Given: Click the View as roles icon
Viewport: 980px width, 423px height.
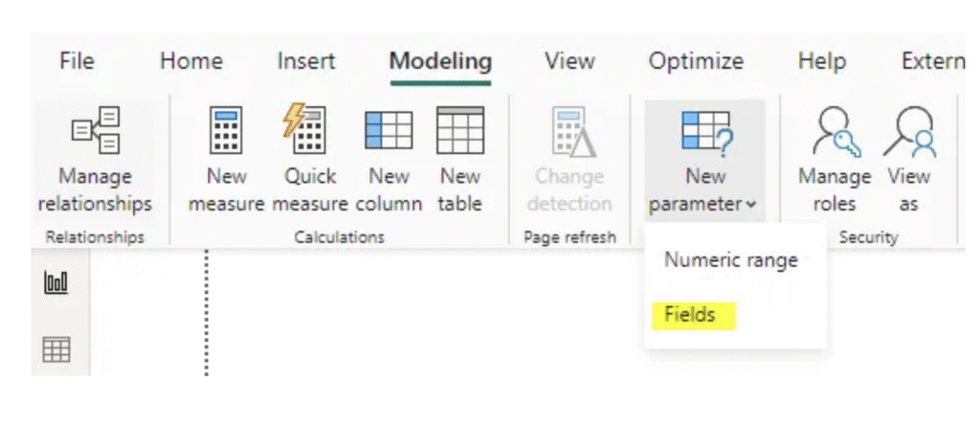Looking at the screenshot, I should [908, 158].
